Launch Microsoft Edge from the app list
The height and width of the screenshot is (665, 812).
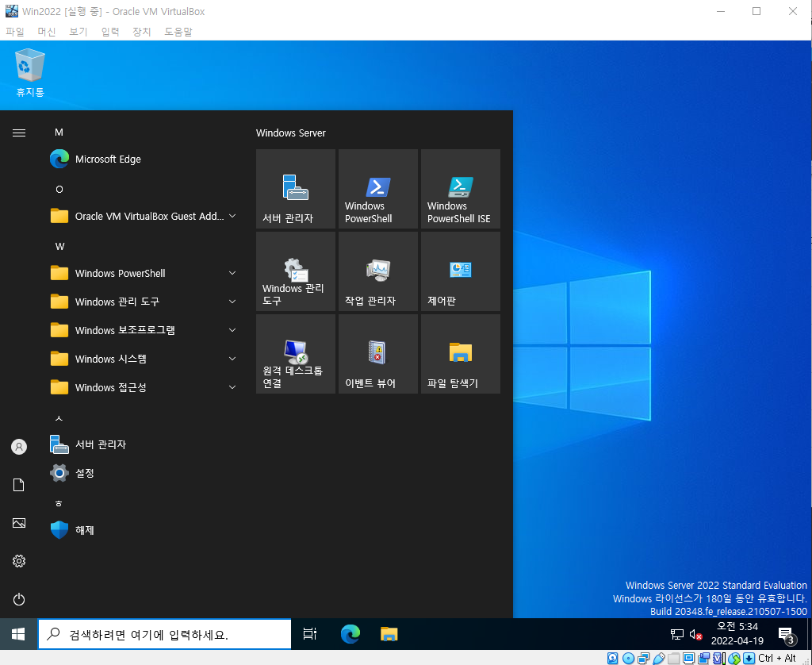[144, 160]
